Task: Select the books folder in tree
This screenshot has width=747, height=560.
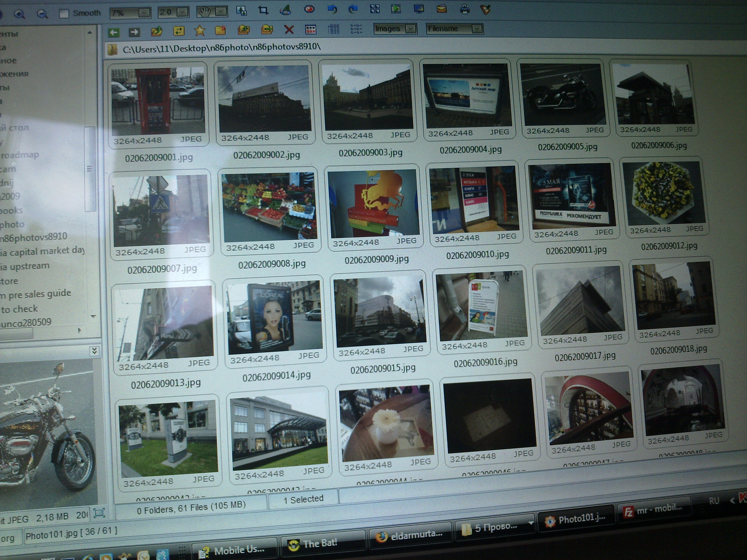Action: click(x=11, y=210)
